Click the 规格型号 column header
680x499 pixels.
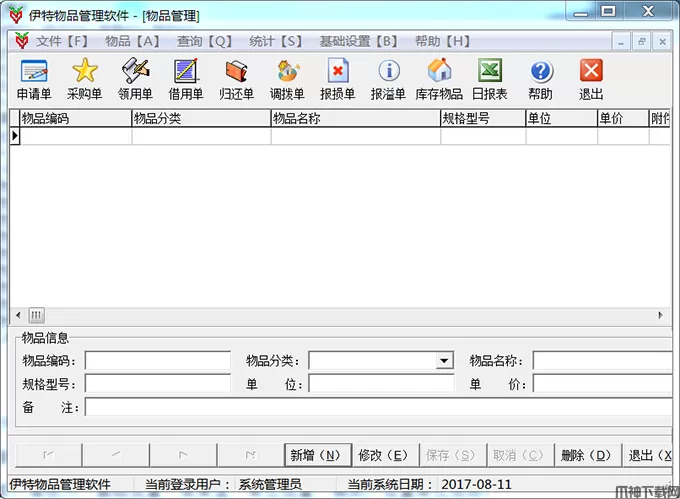point(483,118)
